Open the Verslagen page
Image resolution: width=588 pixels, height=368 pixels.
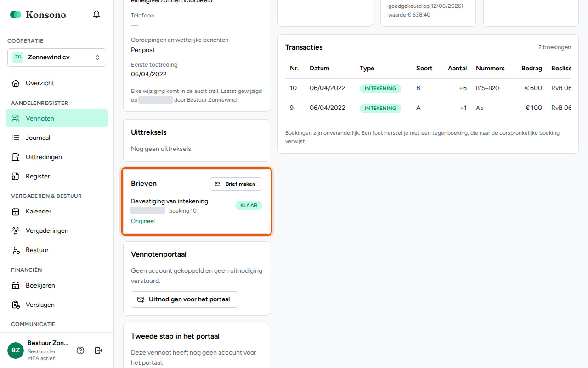(57, 305)
